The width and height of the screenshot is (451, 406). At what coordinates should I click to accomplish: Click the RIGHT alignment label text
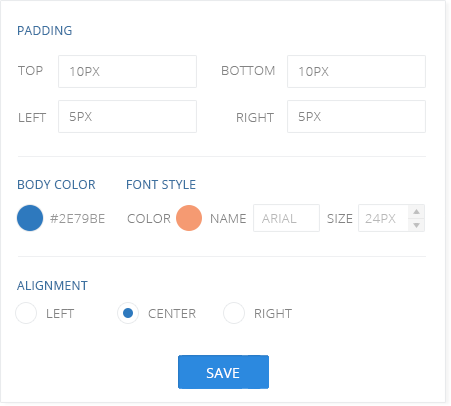pyautogui.click(x=273, y=314)
